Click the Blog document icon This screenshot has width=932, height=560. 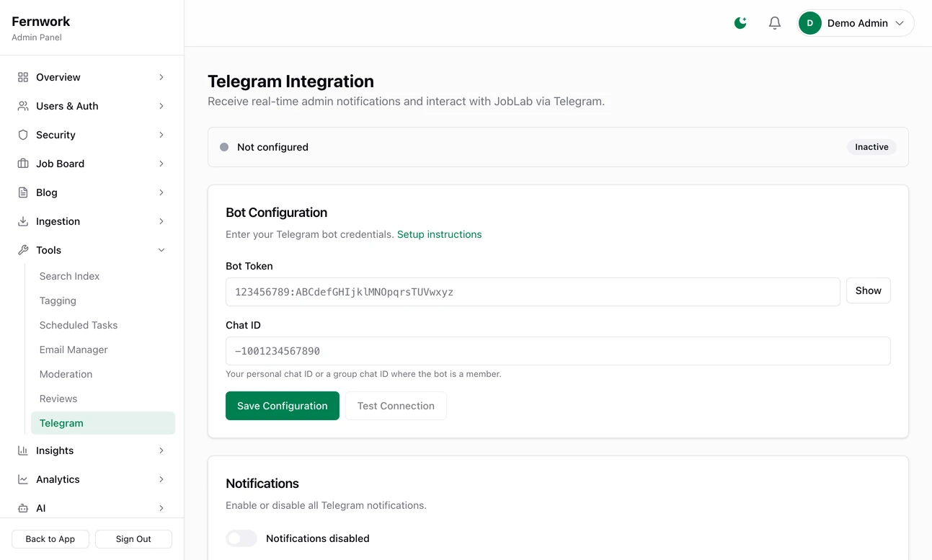23,192
